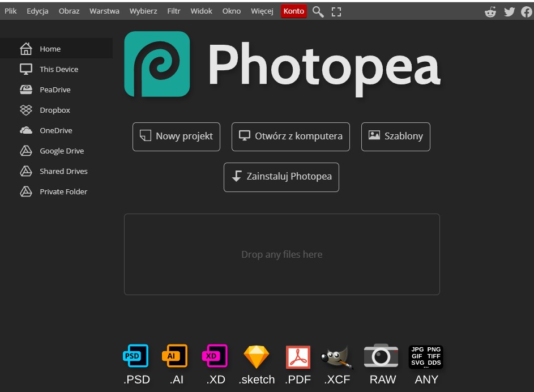The image size is (534, 392).
Task: Visit the Reddit community icon
Action: click(x=491, y=11)
